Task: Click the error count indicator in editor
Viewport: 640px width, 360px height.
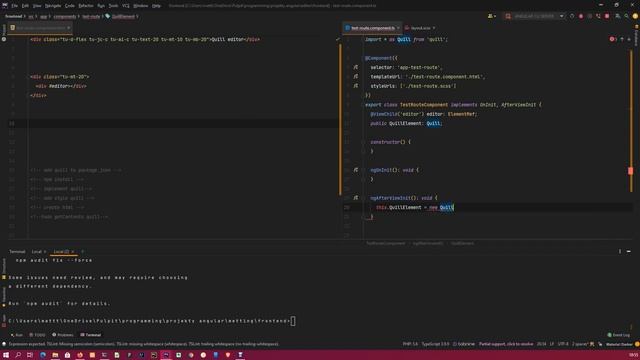Action: 613,39
